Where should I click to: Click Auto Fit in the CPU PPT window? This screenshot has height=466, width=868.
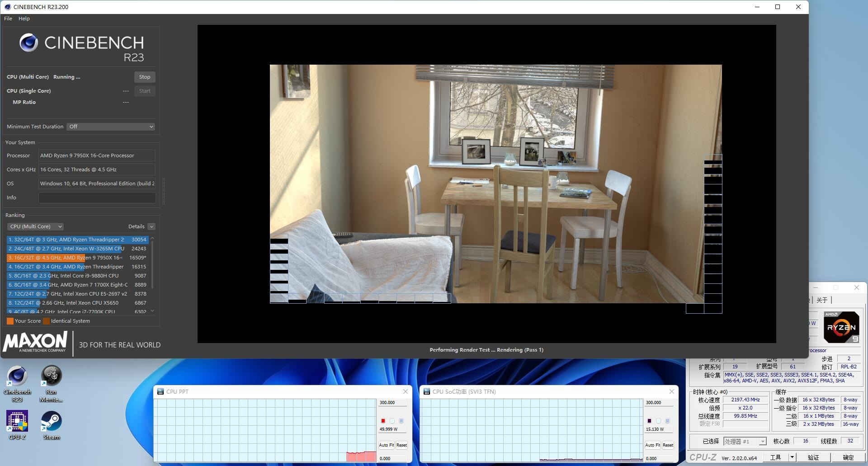387,445
